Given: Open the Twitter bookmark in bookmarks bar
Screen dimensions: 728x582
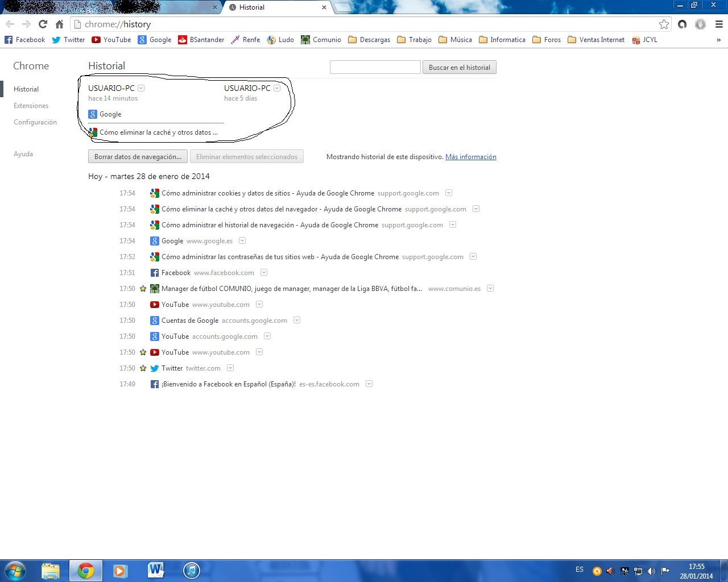Looking at the screenshot, I should pos(68,40).
